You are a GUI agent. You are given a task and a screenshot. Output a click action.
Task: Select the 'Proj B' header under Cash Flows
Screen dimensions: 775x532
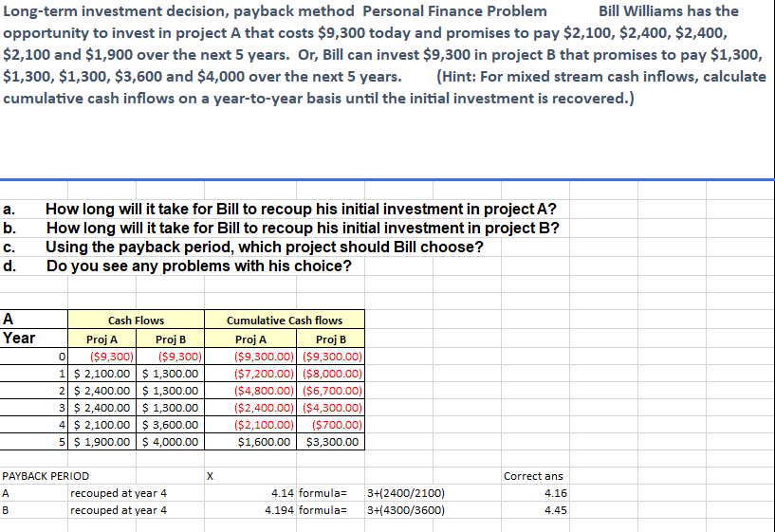(171, 339)
